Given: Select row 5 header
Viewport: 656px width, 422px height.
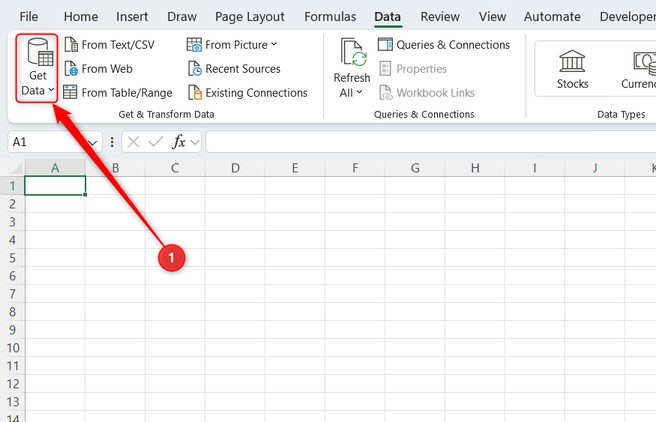Looking at the screenshot, I should pos(13,258).
